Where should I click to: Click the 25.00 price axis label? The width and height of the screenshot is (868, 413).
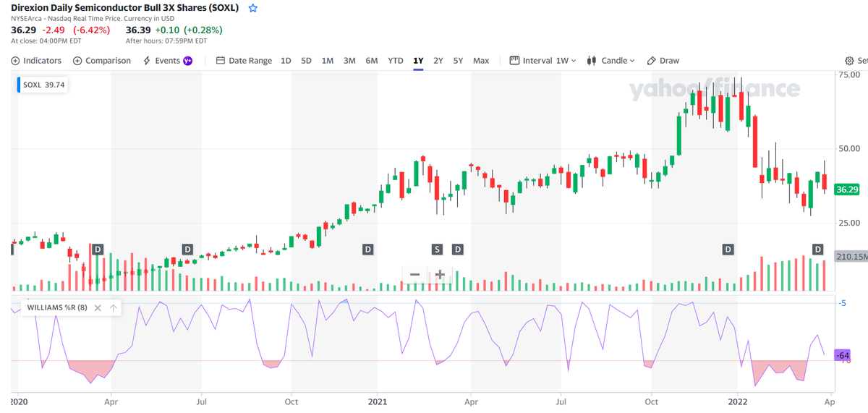[x=848, y=222]
